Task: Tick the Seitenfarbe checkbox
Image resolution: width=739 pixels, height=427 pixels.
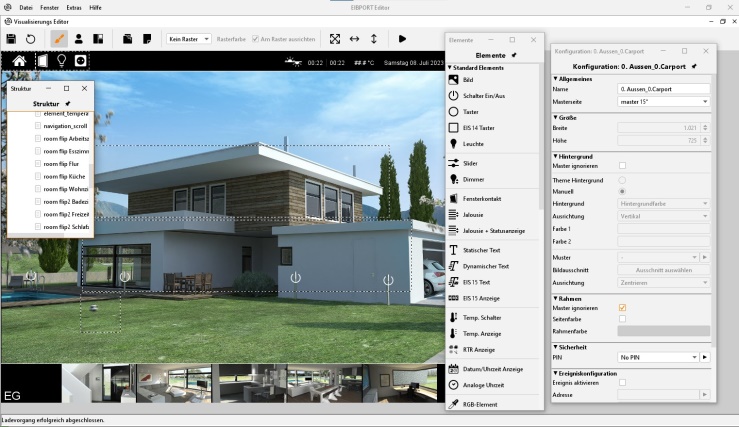Action: click(x=622, y=318)
